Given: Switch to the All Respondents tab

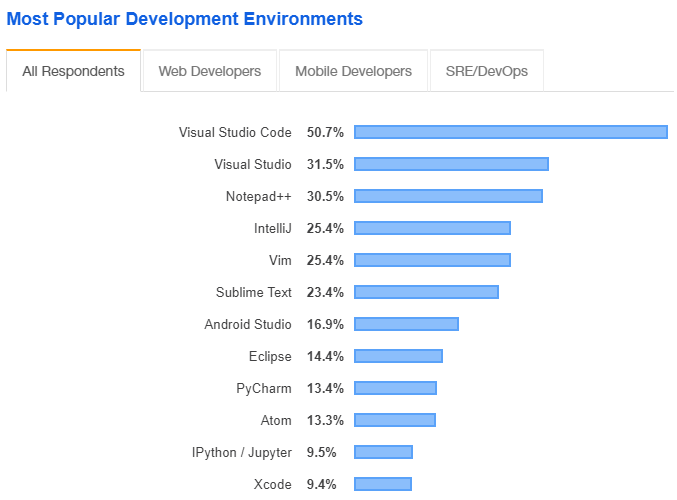Looking at the screenshot, I should [73, 71].
